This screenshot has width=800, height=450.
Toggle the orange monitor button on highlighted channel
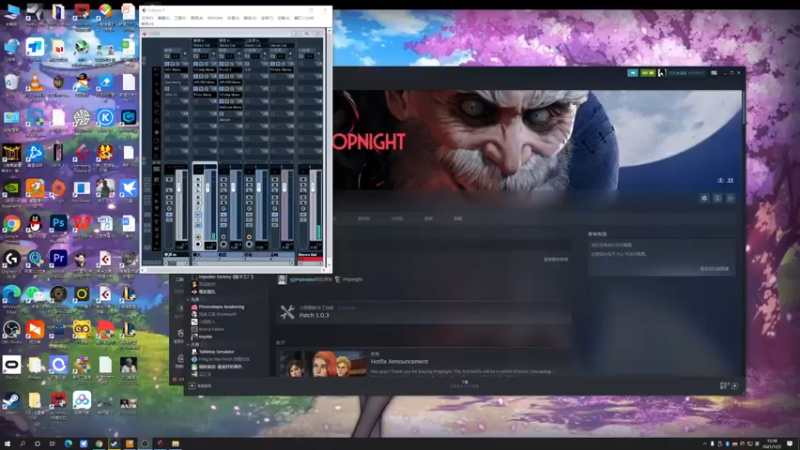tap(198, 237)
